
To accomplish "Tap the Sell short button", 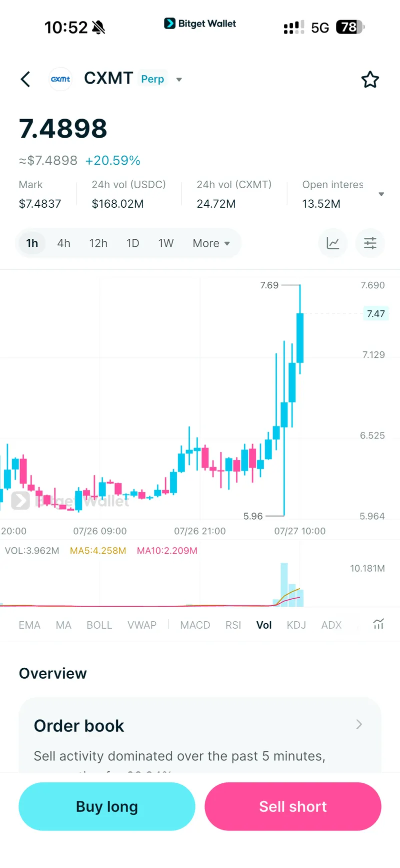I will pyautogui.click(x=293, y=806).
